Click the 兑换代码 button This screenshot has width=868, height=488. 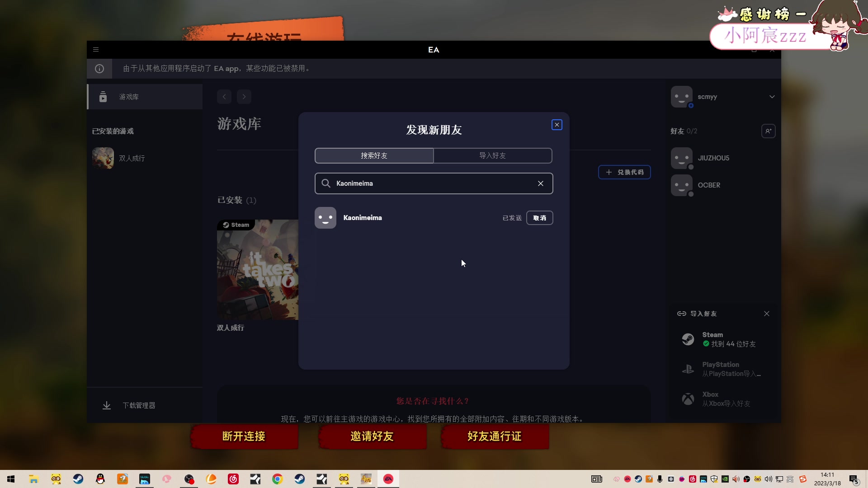click(x=624, y=172)
